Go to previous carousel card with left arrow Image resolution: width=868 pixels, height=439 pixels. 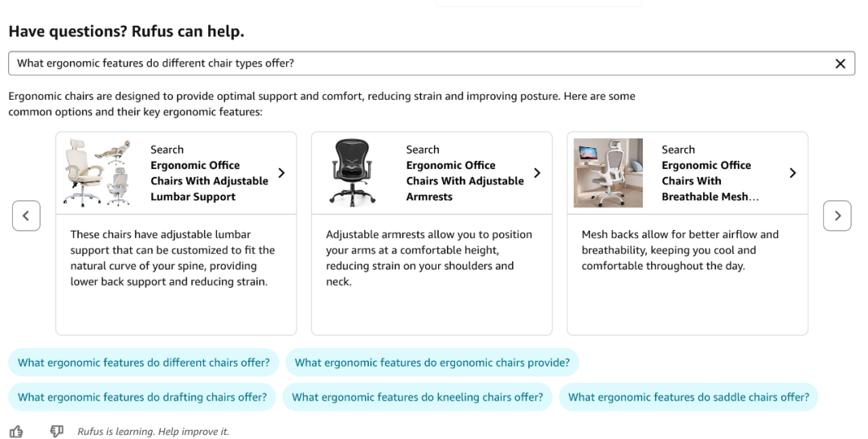tap(26, 216)
